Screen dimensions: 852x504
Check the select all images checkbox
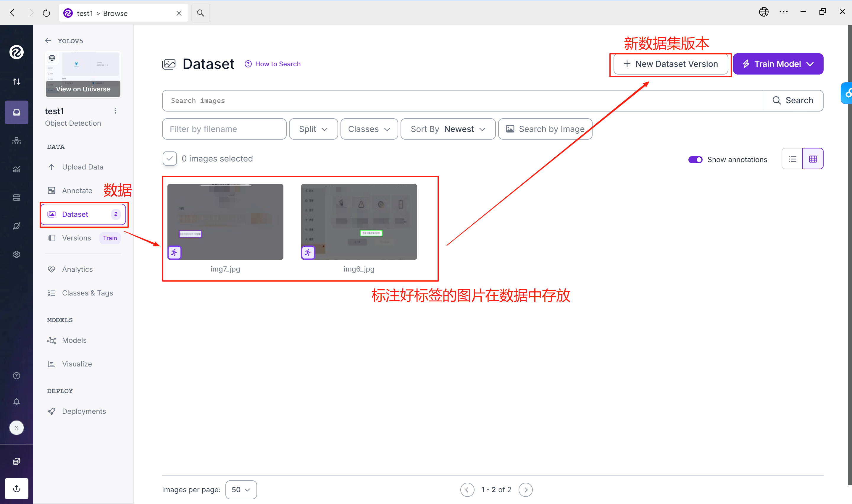[x=170, y=159]
